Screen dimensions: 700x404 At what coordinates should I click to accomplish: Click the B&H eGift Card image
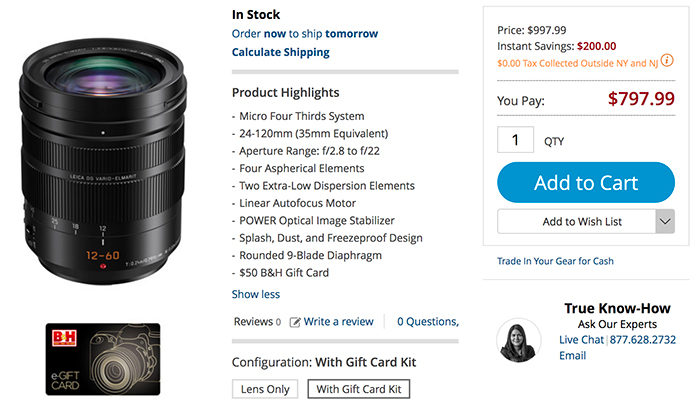coord(104,360)
